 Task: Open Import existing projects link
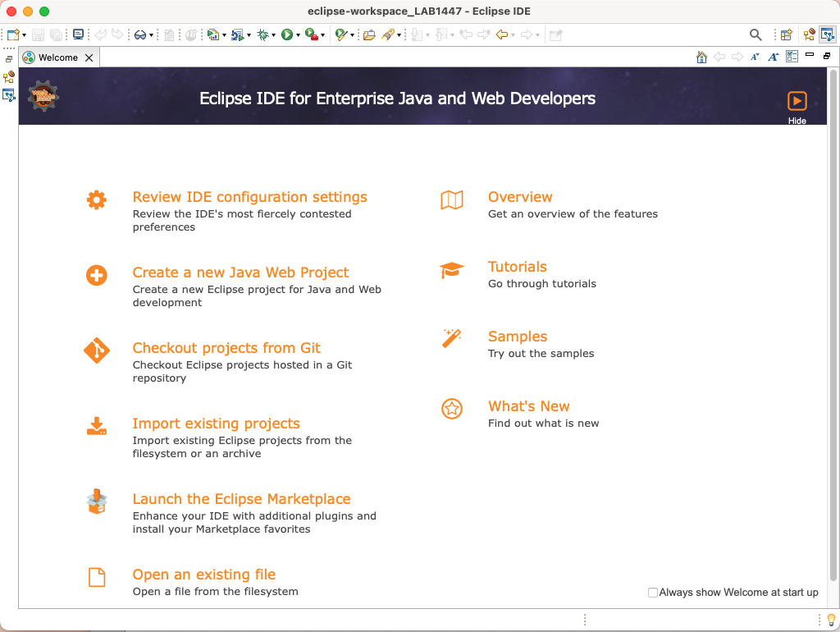(x=216, y=424)
